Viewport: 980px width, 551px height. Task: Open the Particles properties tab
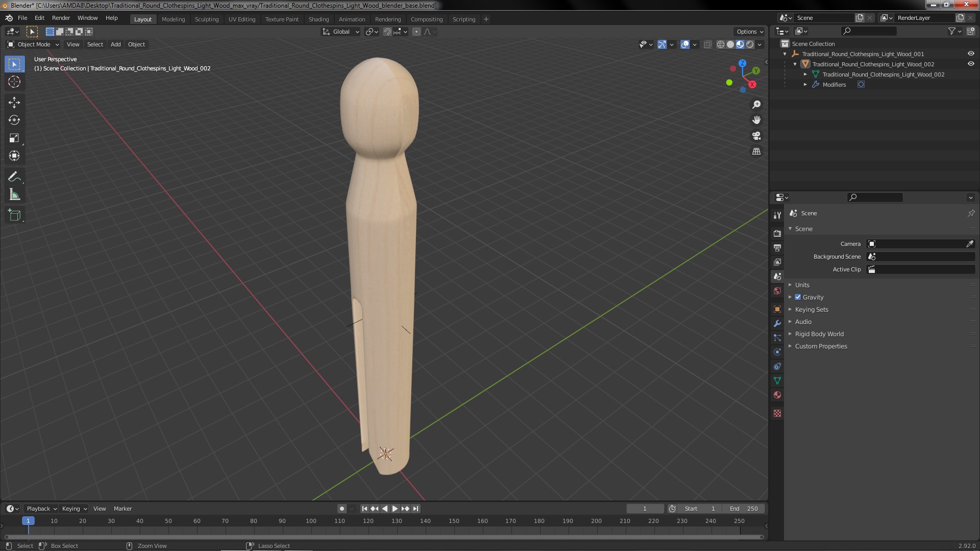pyautogui.click(x=777, y=338)
